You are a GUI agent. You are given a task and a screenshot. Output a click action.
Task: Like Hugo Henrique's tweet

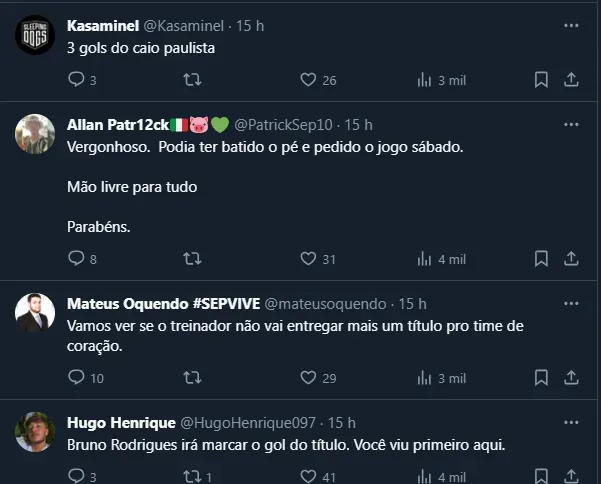[309, 477]
